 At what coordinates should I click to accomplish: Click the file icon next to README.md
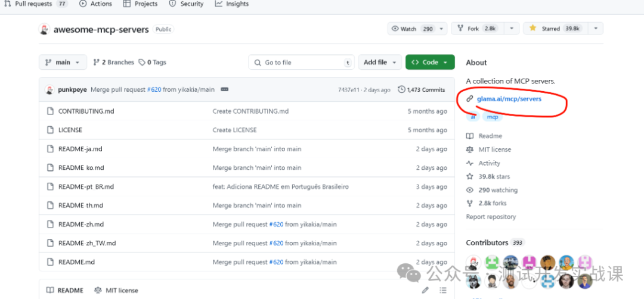[x=50, y=262]
